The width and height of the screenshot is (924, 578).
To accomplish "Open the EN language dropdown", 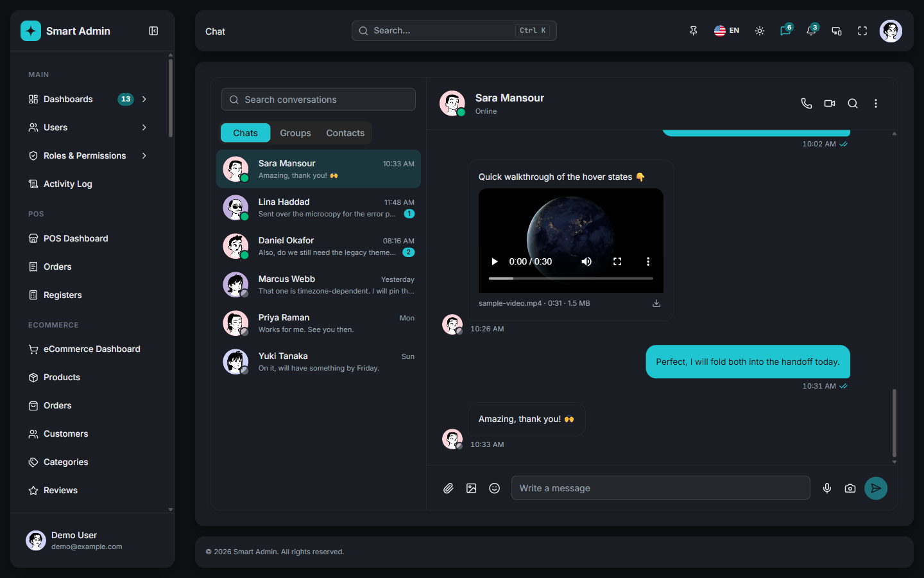I will [x=727, y=31].
